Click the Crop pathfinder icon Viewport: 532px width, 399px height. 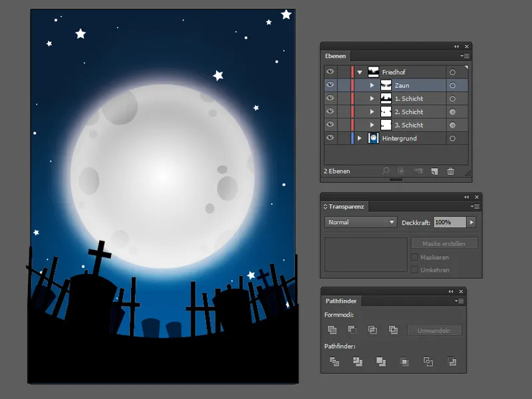(404, 362)
